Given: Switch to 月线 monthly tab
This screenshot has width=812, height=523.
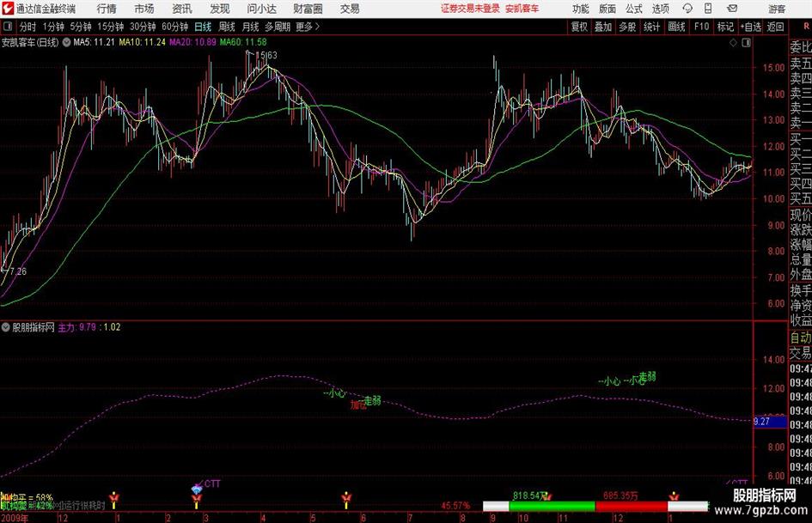Looking at the screenshot, I should click(x=251, y=27).
